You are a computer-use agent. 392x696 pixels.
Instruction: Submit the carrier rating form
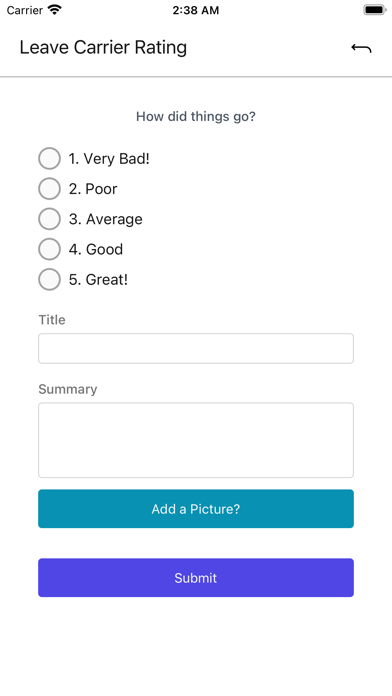click(x=196, y=577)
